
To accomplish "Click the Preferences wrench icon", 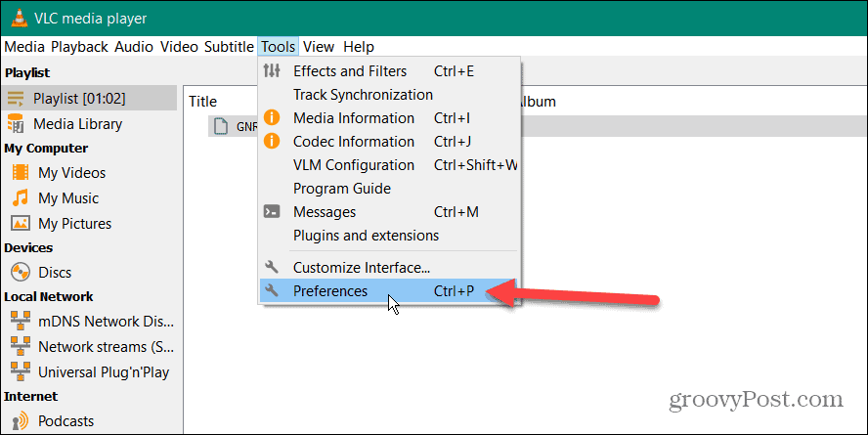I will pos(272,291).
